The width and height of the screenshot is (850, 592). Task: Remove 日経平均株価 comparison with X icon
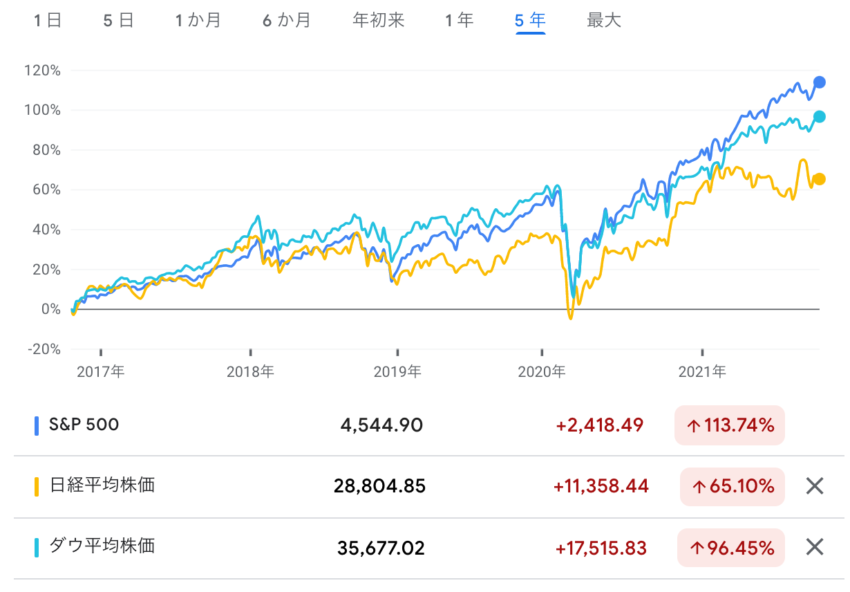coord(814,486)
